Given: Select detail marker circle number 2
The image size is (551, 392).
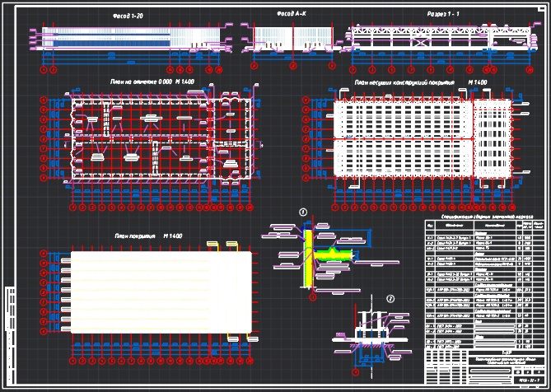Looking at the screenshot, I should [390, 299].
